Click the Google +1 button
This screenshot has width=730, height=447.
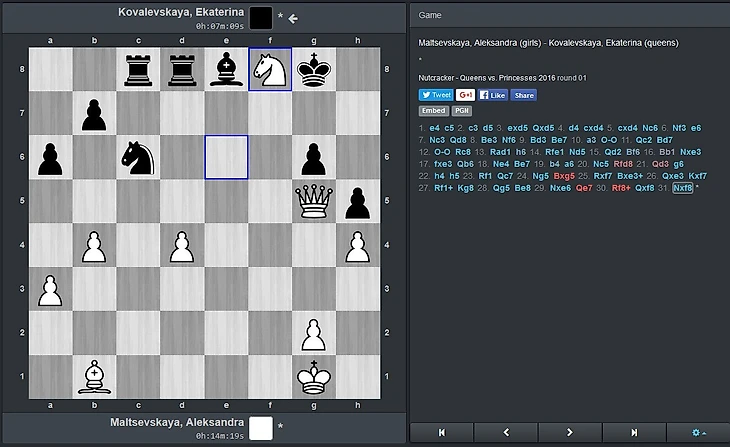click(x=465, y=95)
